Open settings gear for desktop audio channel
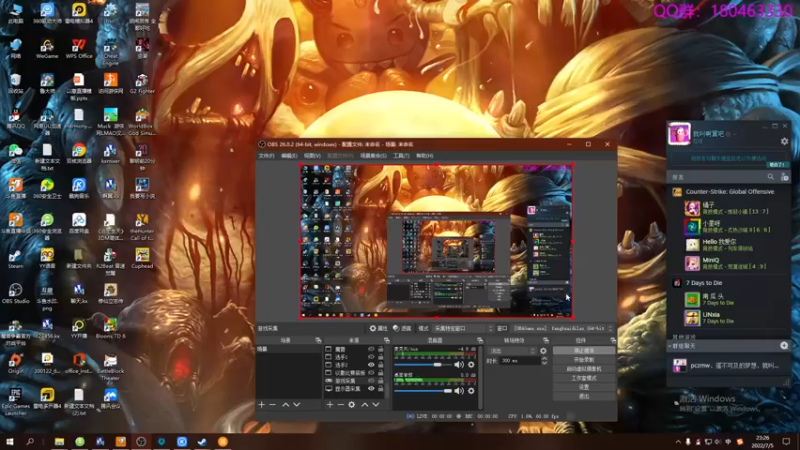The width and height of the screenshot is (800, 450). click(x=471, y=391)
